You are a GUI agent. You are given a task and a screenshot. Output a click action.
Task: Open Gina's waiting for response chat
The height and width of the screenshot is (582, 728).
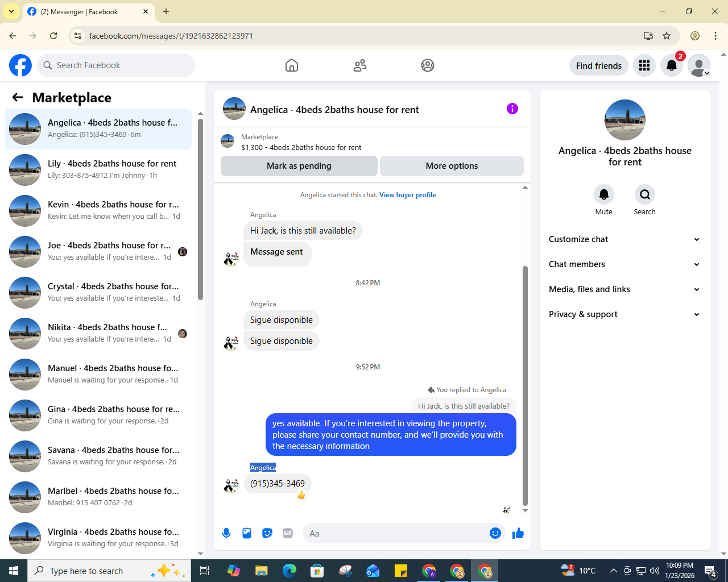98,415
